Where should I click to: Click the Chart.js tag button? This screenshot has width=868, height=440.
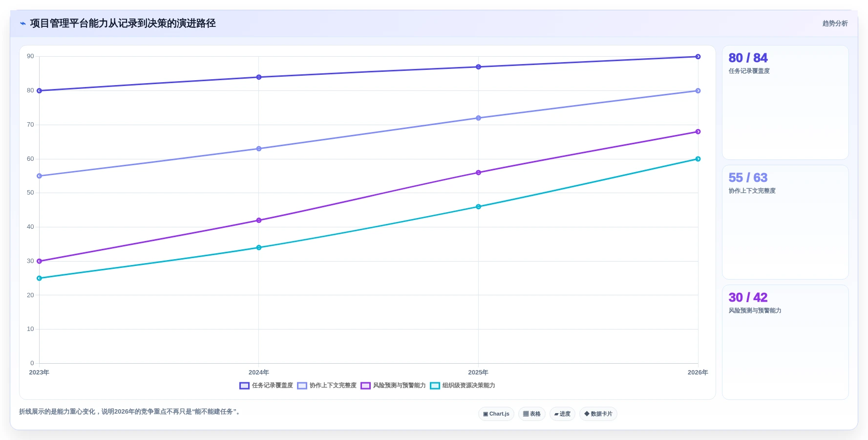click(x=496, y=414)
